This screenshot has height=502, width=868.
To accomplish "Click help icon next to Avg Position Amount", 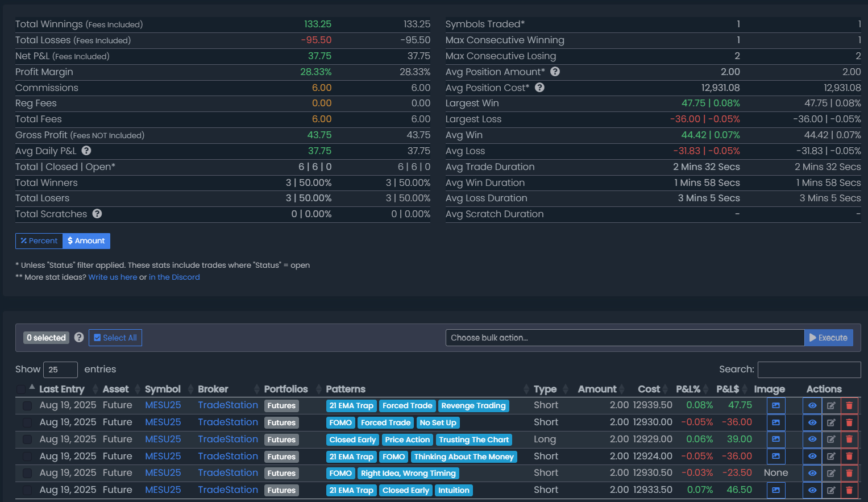I will coord(555,72).
